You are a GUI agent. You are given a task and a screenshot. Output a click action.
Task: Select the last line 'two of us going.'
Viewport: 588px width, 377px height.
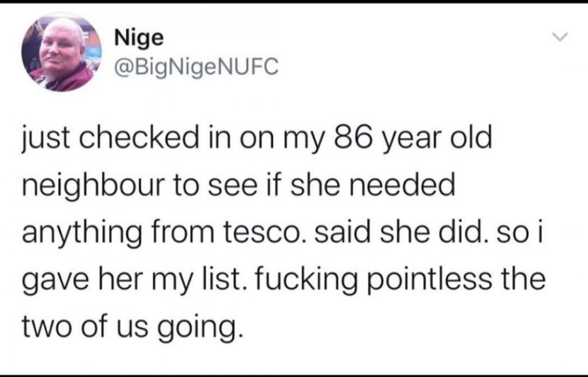pyautogui.click(x=130, y=327)
